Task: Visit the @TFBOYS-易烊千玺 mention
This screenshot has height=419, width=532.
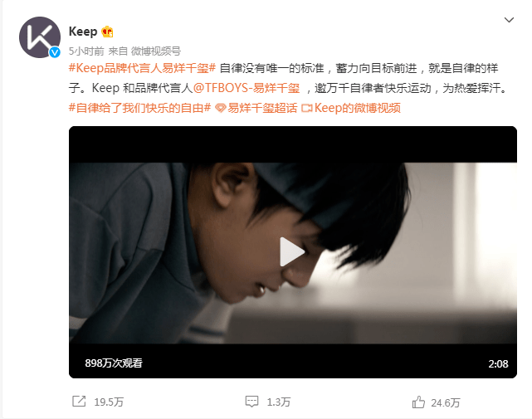Action: (x=246, y=88)
